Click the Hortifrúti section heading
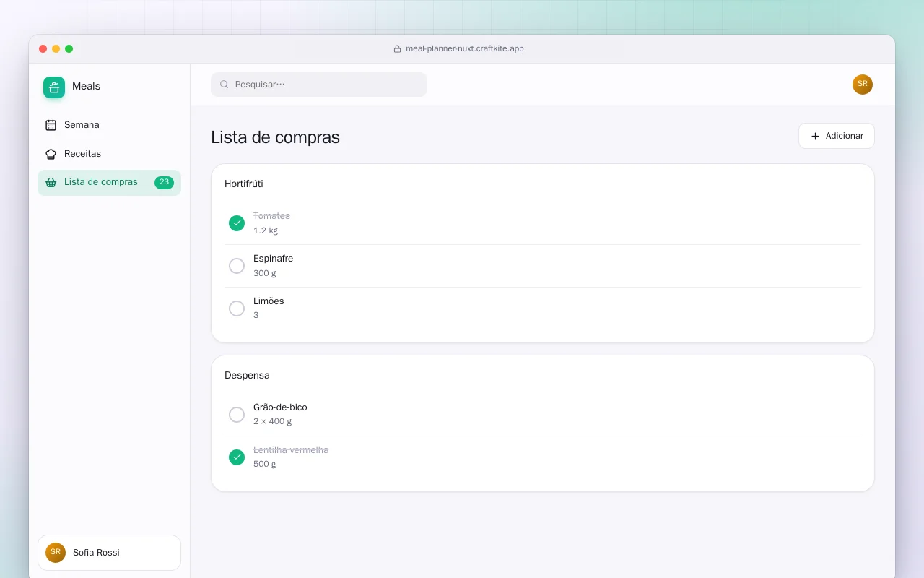This screenshot has height=578, width=924. [244, 184]
